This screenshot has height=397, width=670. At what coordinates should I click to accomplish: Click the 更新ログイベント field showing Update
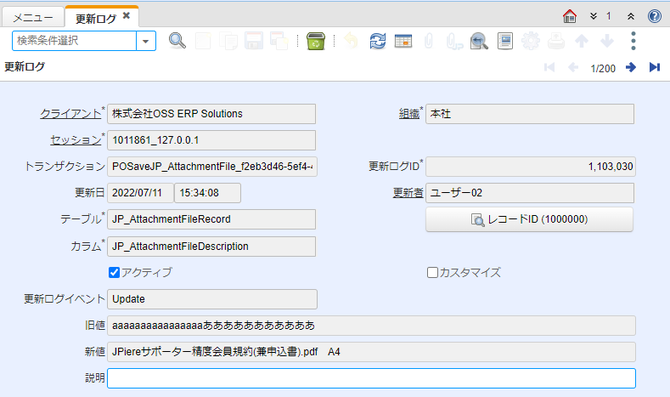(212, 299)
